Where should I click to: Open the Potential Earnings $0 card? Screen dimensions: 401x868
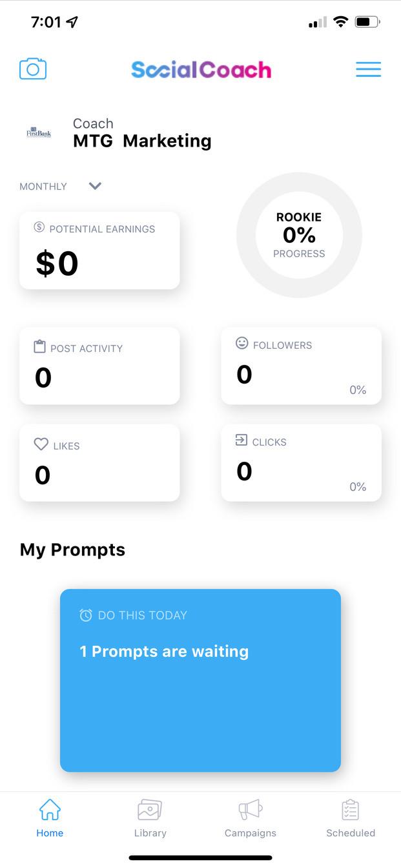tap(99, 251)
